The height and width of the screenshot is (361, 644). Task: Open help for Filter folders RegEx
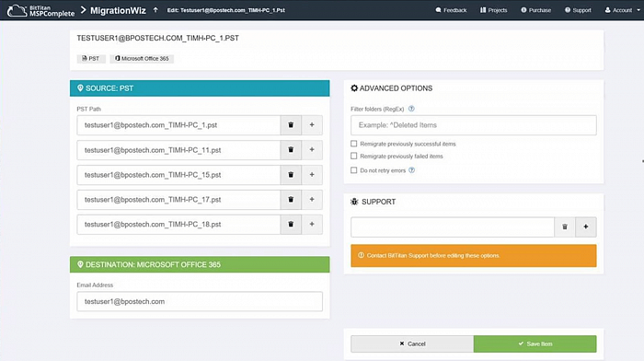click(411, 109)
